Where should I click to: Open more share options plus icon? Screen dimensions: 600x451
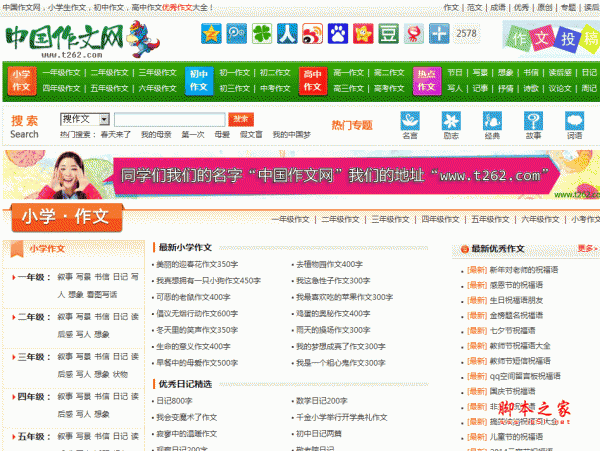pyautogui.click(x=439, y=34)
